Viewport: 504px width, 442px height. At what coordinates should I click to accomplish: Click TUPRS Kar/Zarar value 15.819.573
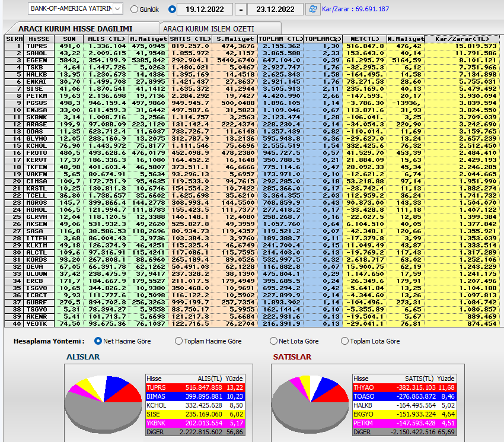476,46
